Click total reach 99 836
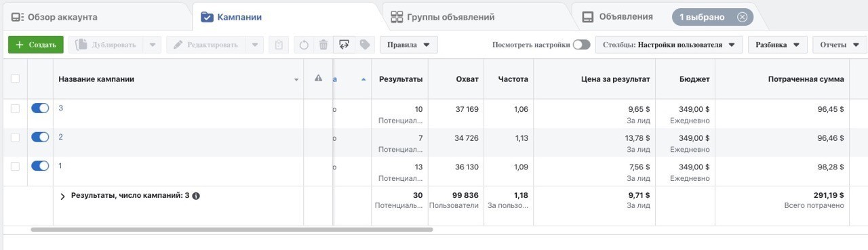The width and height of the screenshot is (868, 250). [x=465, y=195]
